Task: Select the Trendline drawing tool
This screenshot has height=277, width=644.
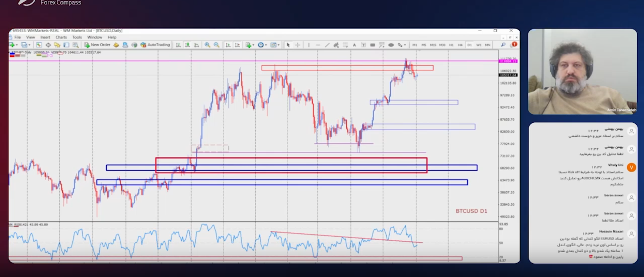Action: pyautogui.click(x=327, y=45)
